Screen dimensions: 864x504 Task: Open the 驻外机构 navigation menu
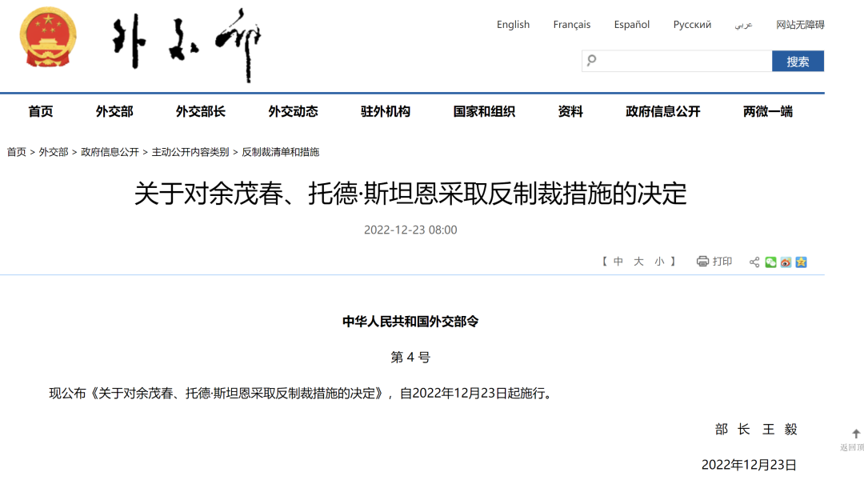pos(386,112)
